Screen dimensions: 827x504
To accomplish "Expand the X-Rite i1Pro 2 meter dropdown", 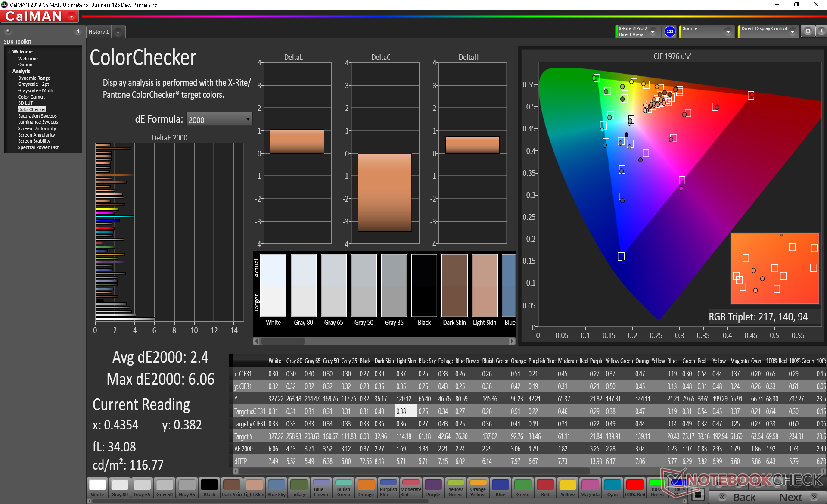I will (653, 32).
